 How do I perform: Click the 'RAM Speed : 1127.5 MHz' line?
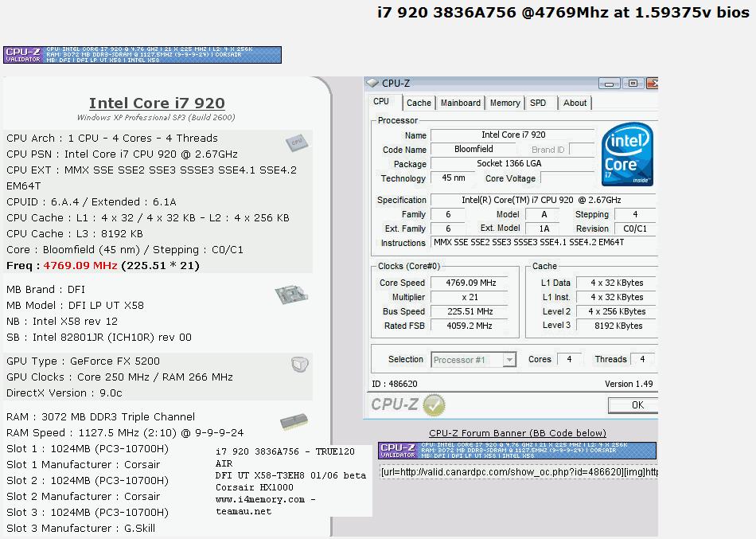point(125,433)
